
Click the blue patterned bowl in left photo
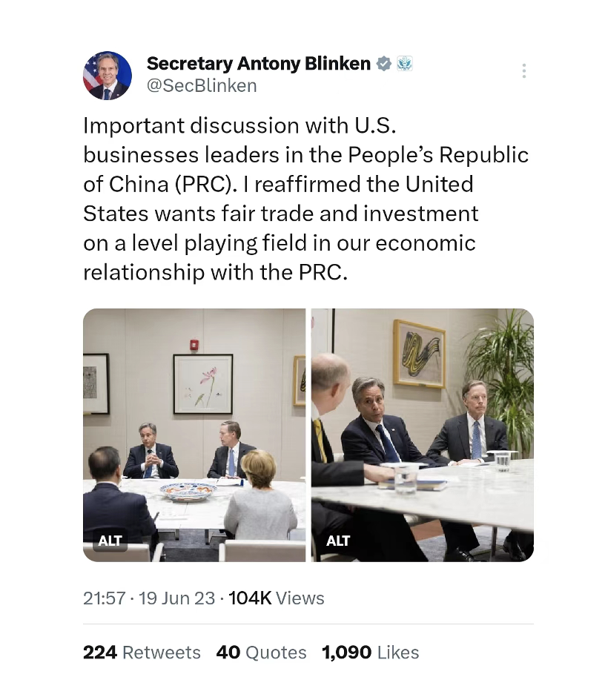tap(187, 491)
